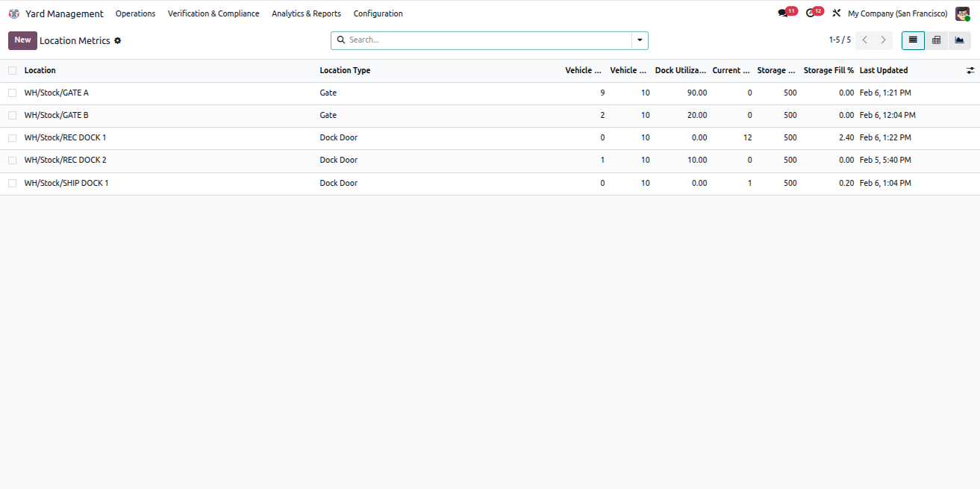Sort by Dock Utiliza... column header

point(681,70)
